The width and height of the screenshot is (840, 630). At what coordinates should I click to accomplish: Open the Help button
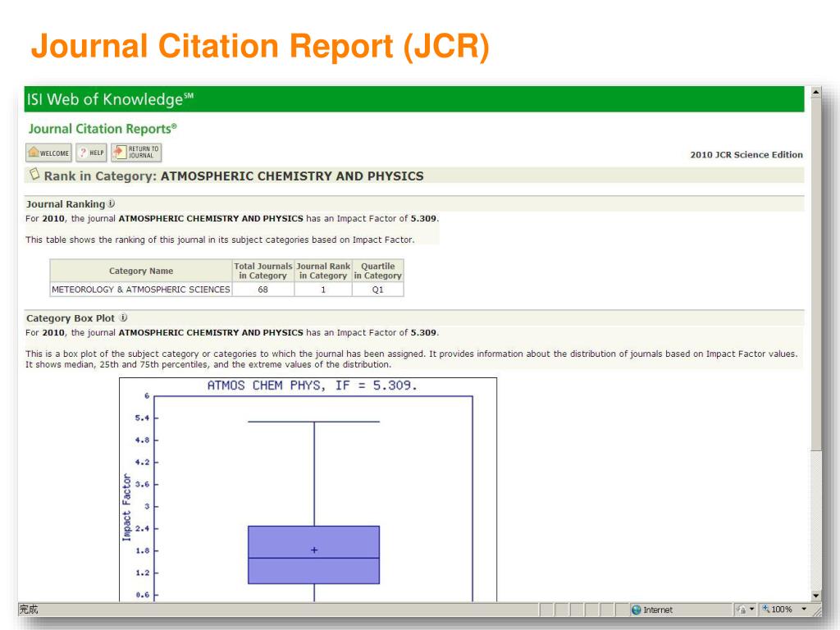[91, 153]
